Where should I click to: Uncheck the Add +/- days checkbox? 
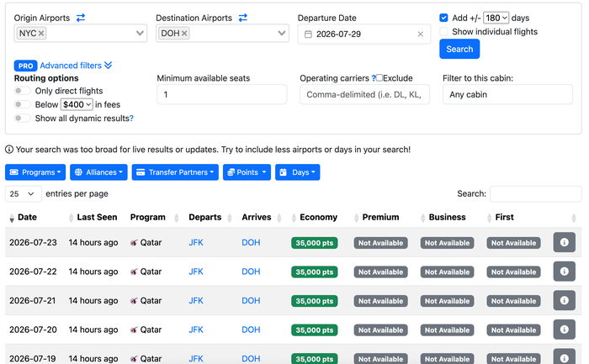click(443, 18)
